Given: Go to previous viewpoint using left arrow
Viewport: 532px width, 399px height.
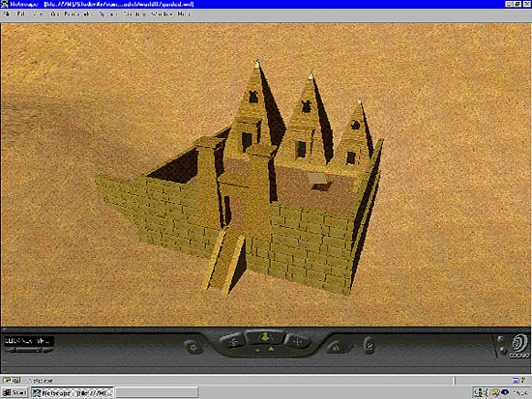Looking at the screenshot, I should pos(10,350).
